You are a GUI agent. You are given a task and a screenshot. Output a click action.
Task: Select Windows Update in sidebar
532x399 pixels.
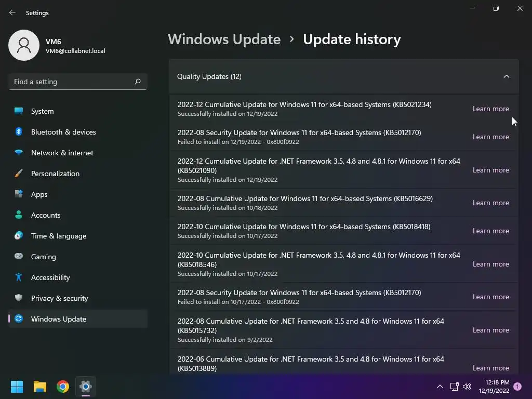point(78,319)
